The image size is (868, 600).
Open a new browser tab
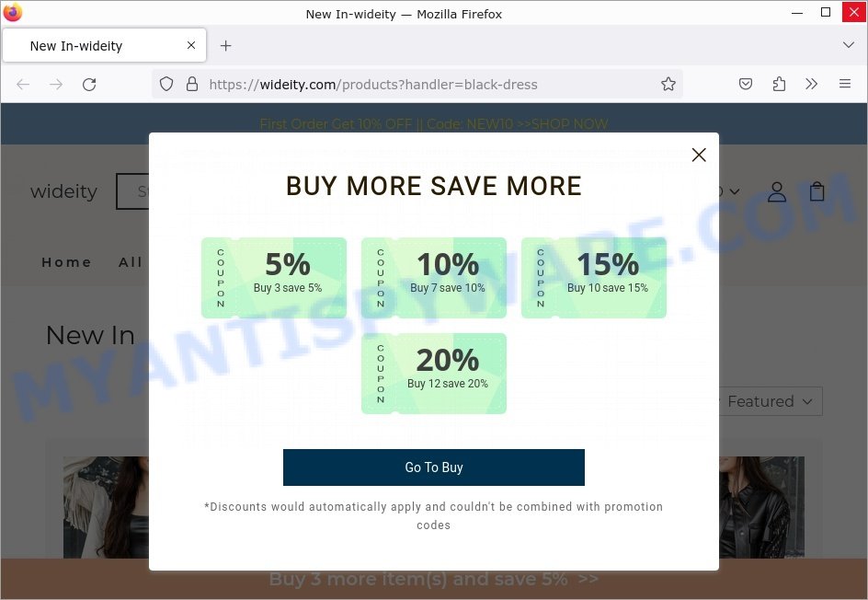click(226, 46)
